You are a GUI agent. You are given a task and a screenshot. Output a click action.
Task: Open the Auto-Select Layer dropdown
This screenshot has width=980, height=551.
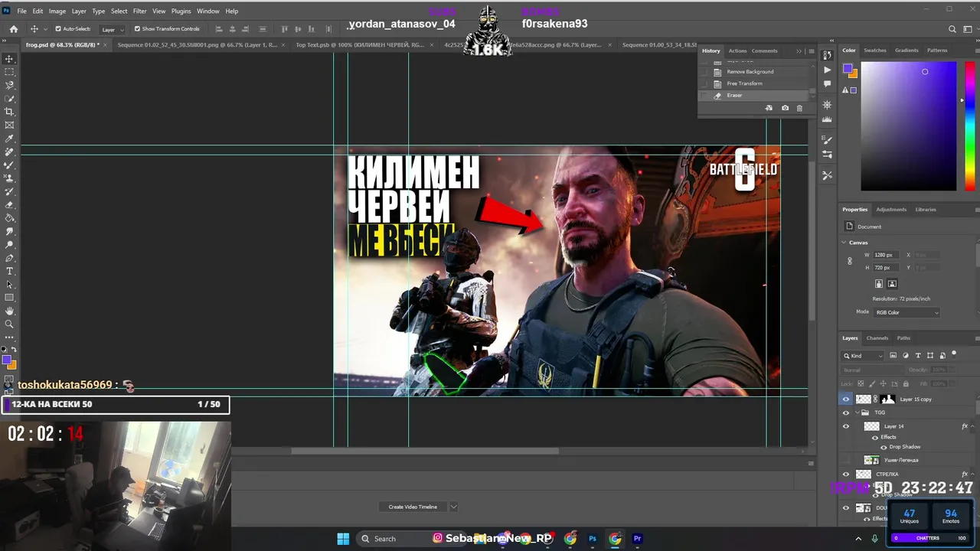[113, 29]
